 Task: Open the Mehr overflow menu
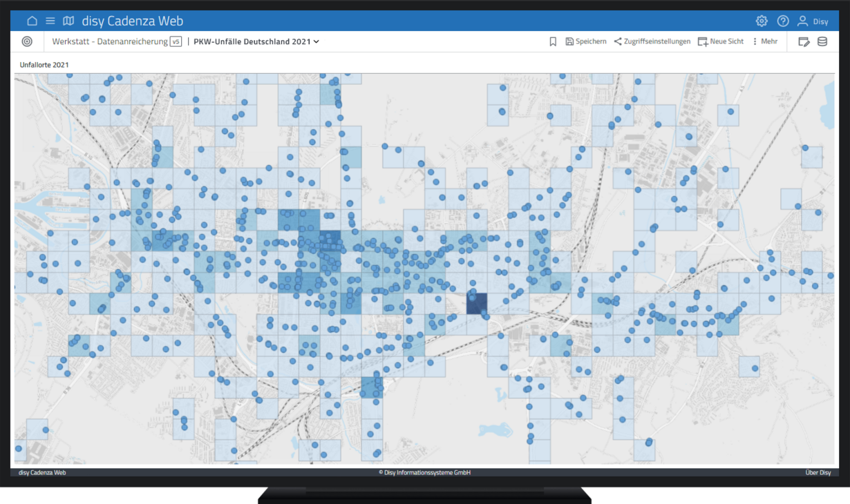tap(765, 41)
